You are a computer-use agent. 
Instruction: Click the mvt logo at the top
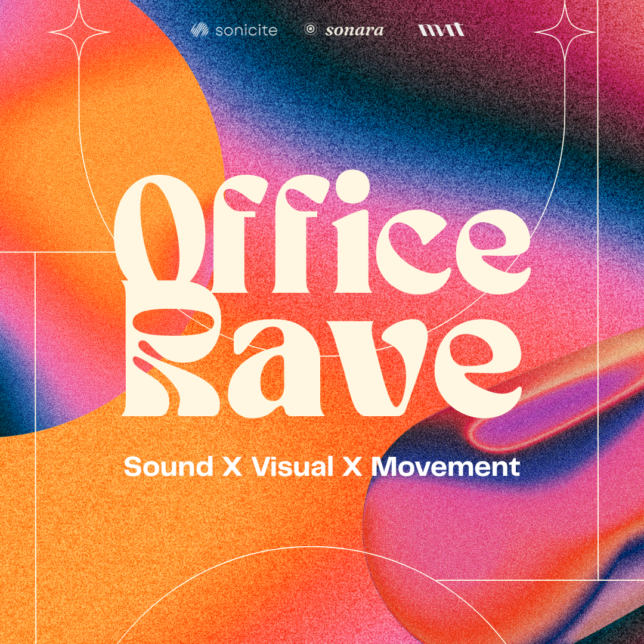coord(441,30)
